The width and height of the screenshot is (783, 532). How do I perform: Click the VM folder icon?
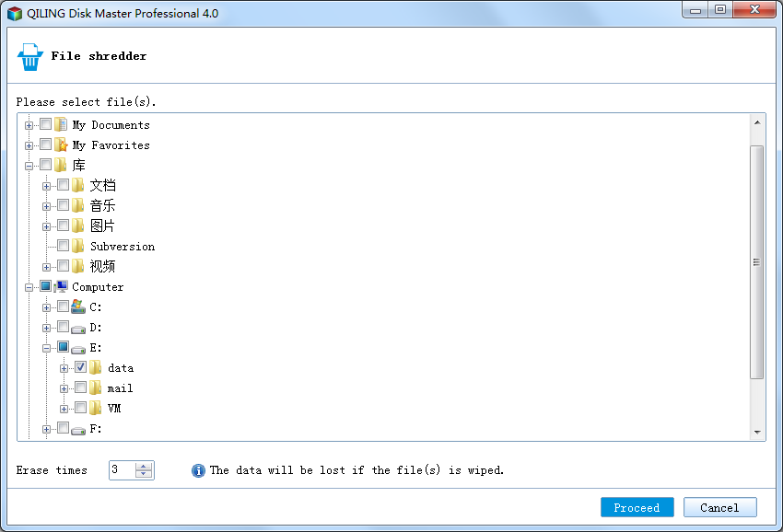96,409
